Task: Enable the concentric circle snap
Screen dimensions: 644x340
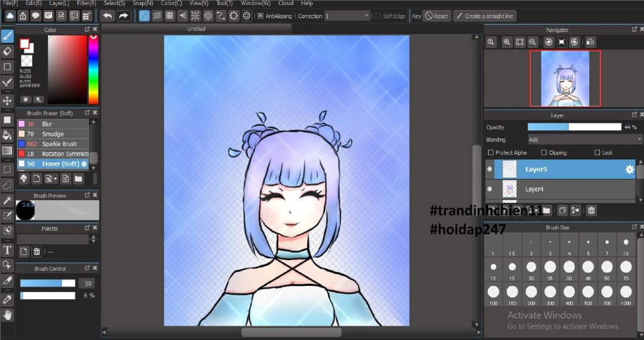Action: click(x=208, y=16)
